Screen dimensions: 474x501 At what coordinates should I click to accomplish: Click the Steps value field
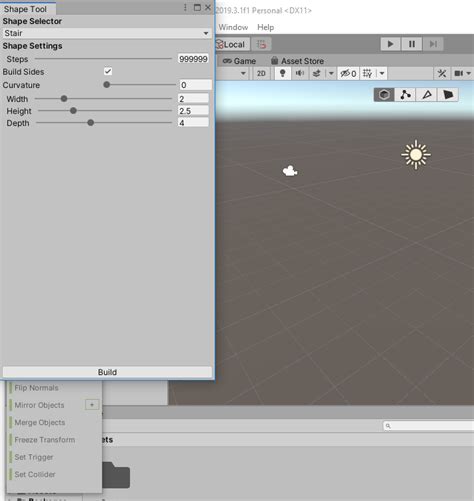pyautogui.click(x=193, y=59)
